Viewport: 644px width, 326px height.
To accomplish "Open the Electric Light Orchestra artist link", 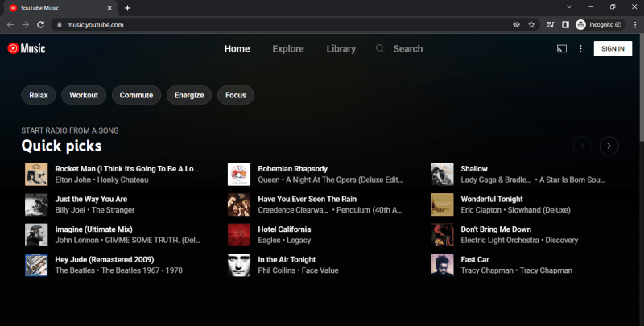I will click(x=500, y=240).
